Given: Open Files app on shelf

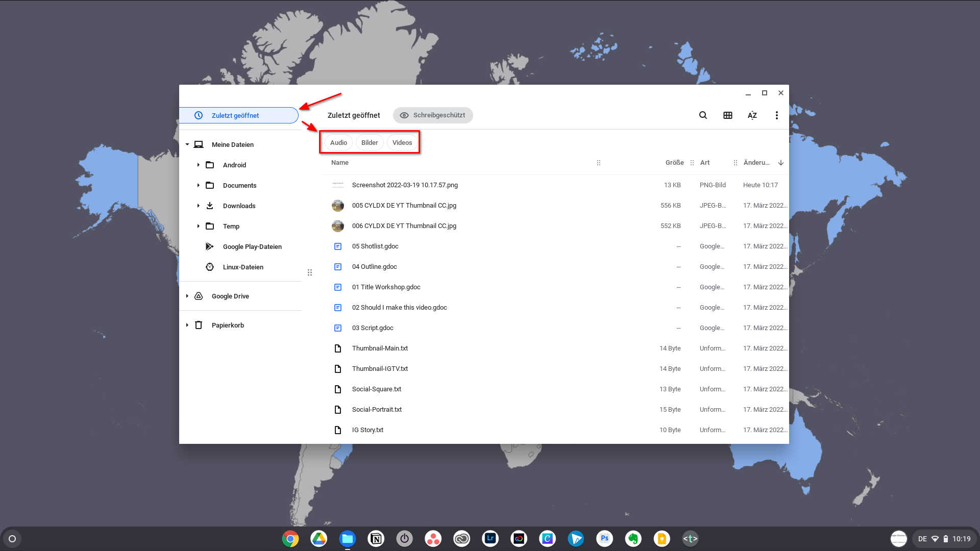Looking at the screenshot, I should [x=348, y=539].
